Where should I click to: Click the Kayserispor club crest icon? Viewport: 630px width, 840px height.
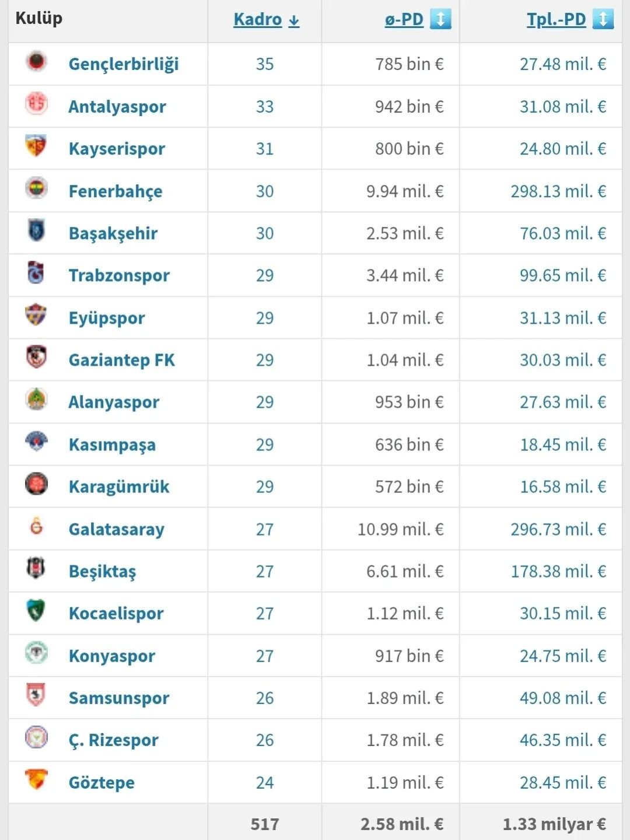(36, 146)
